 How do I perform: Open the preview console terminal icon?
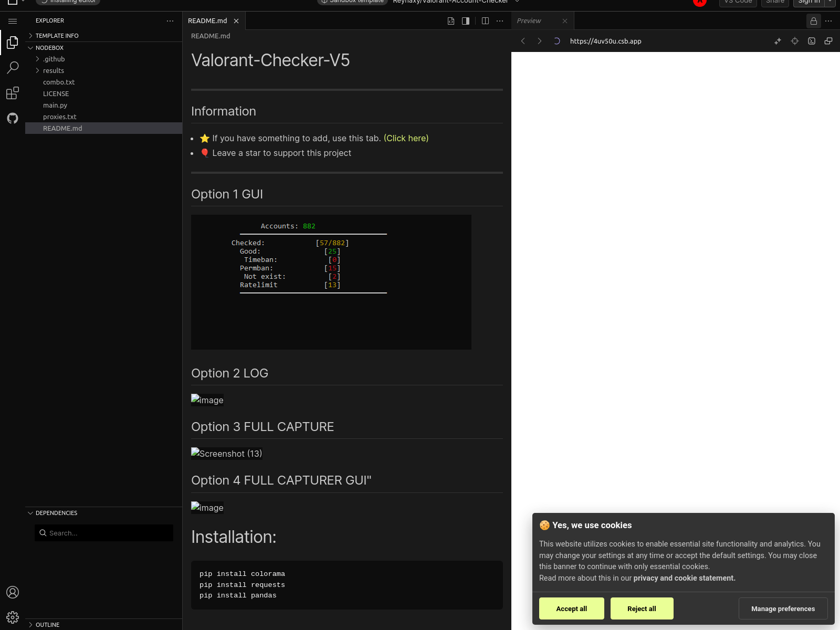click(x=812, y=41)
